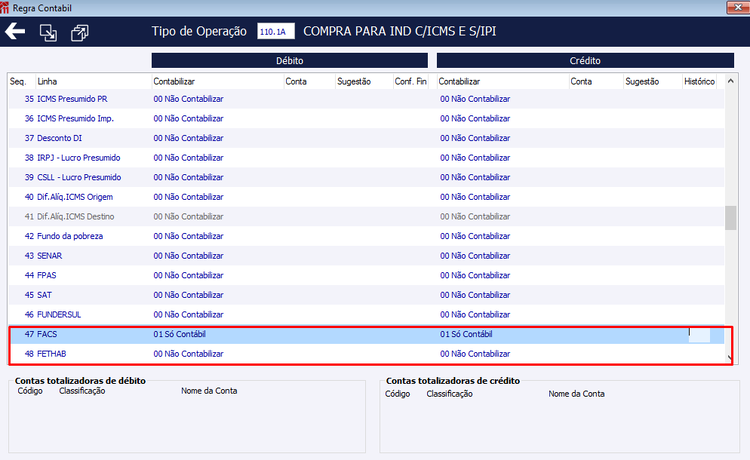Click SENAR debit 00 Não Contabilizar cell
The width and height of the screenshot is (750, 460).
click(188, 256)
